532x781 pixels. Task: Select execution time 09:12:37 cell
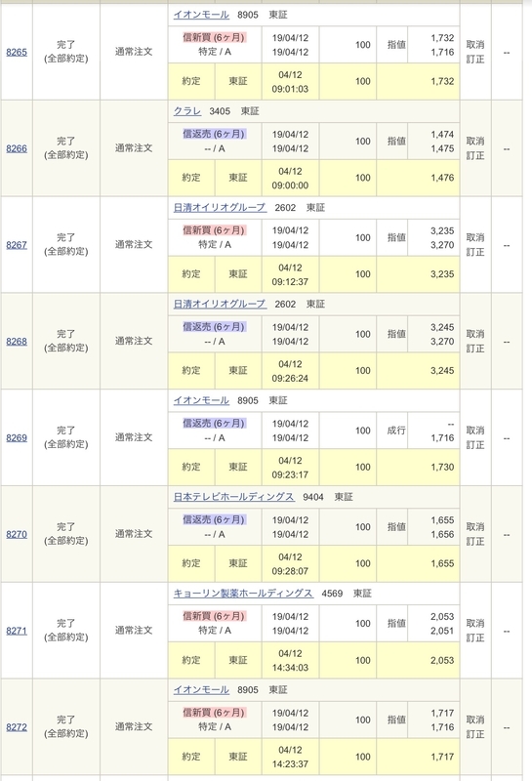(x=291, y=274)
